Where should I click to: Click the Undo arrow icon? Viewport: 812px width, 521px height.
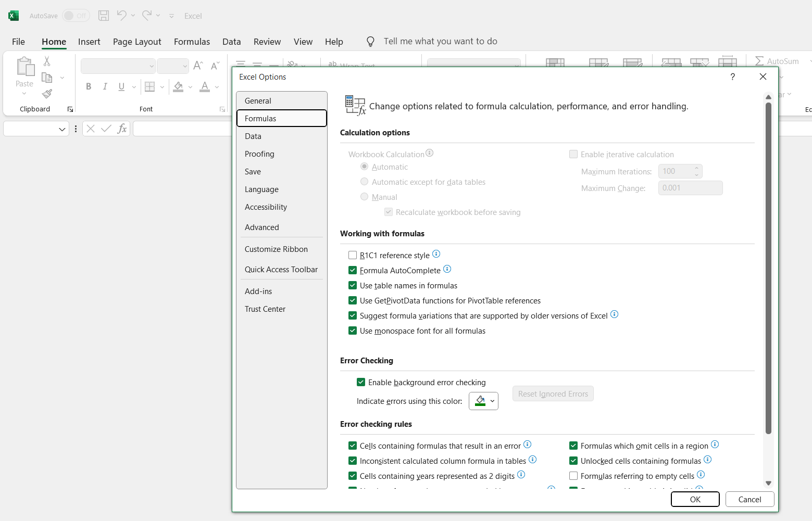point(121,15)
